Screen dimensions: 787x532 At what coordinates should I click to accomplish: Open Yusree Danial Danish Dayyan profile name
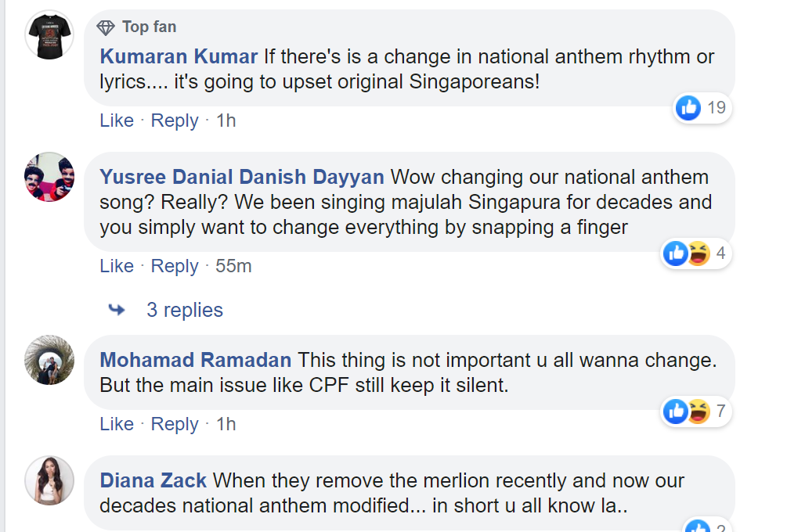click(x=242, y=177)
